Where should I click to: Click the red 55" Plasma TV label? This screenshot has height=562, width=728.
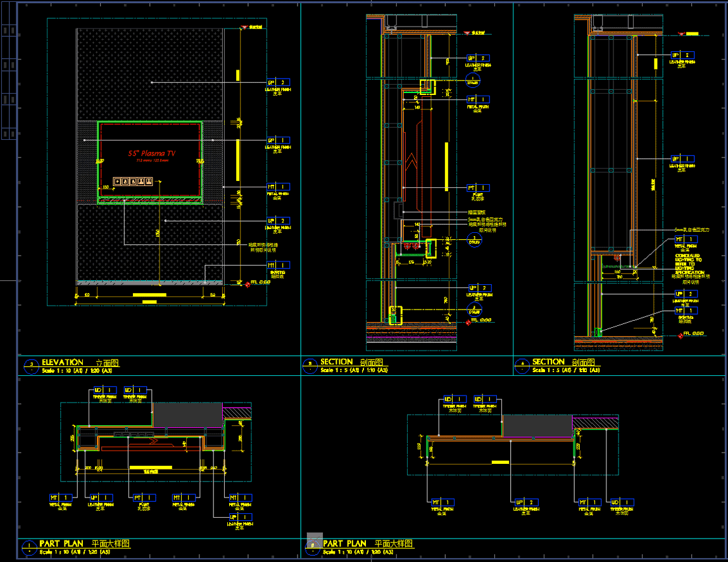click(151, 154)
